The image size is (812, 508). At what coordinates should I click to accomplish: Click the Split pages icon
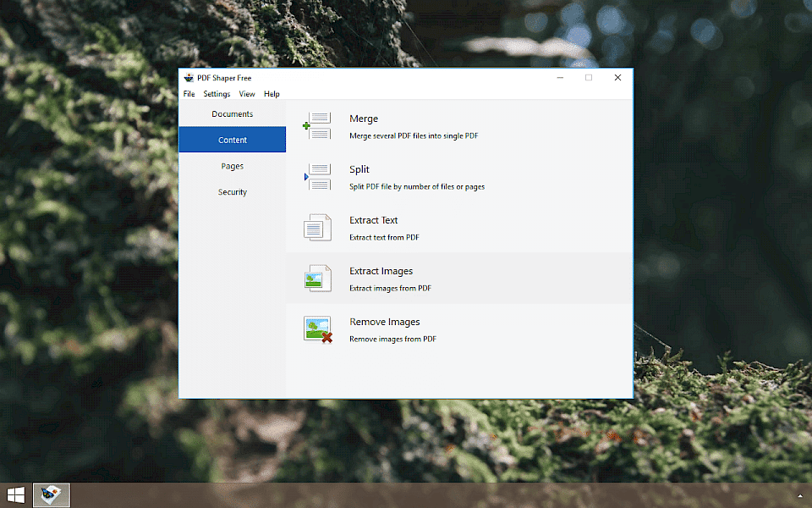coord(317,176)
